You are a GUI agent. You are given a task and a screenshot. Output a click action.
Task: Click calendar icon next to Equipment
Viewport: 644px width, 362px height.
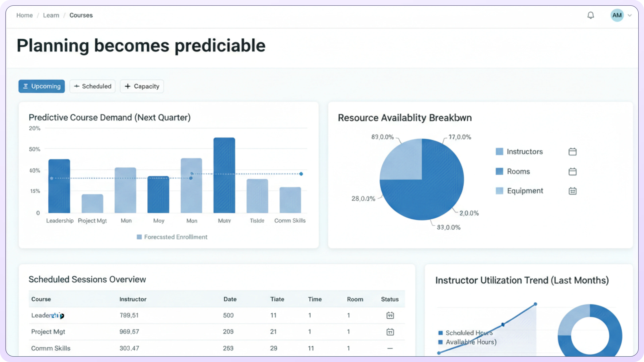(x=572, y=191)
